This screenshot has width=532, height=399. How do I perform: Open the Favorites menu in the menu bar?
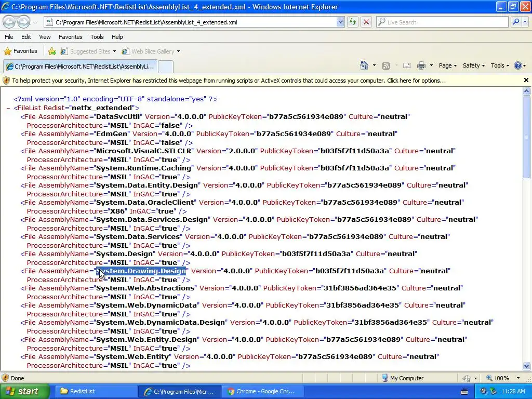click(x=71, y=37)
